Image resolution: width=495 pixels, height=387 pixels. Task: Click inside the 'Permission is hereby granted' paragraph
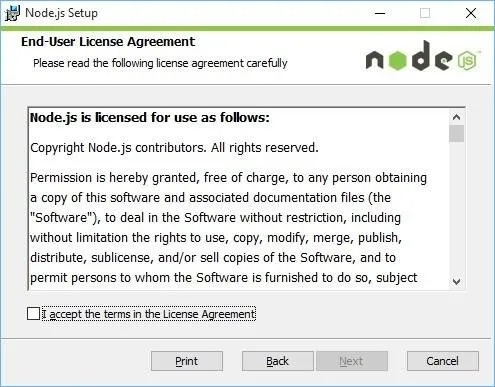[x=228, y=228]
